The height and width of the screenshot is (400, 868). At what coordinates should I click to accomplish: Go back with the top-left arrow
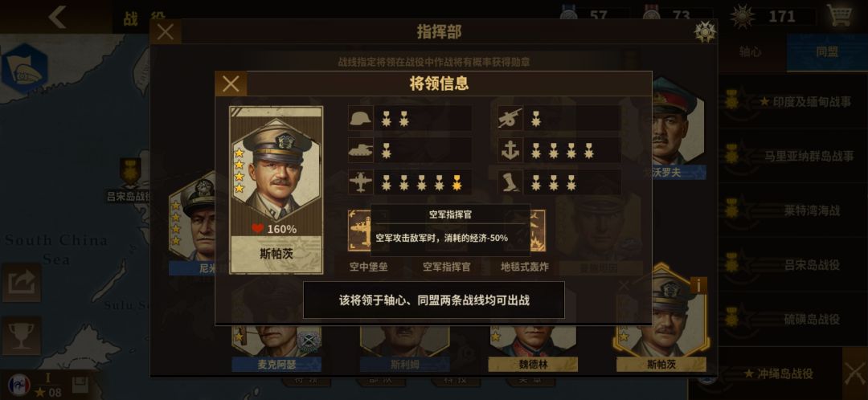tap(57, 17)
